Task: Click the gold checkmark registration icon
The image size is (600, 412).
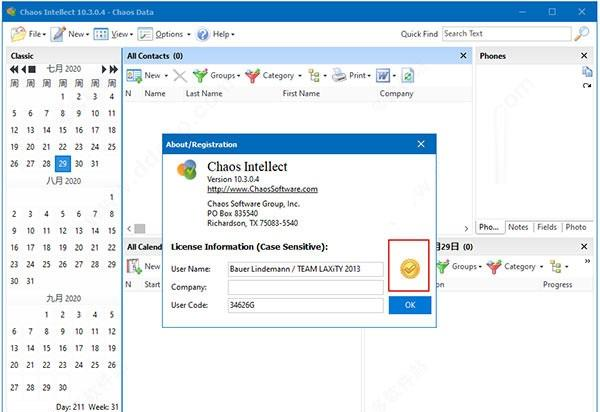Action: click(409, 268)
